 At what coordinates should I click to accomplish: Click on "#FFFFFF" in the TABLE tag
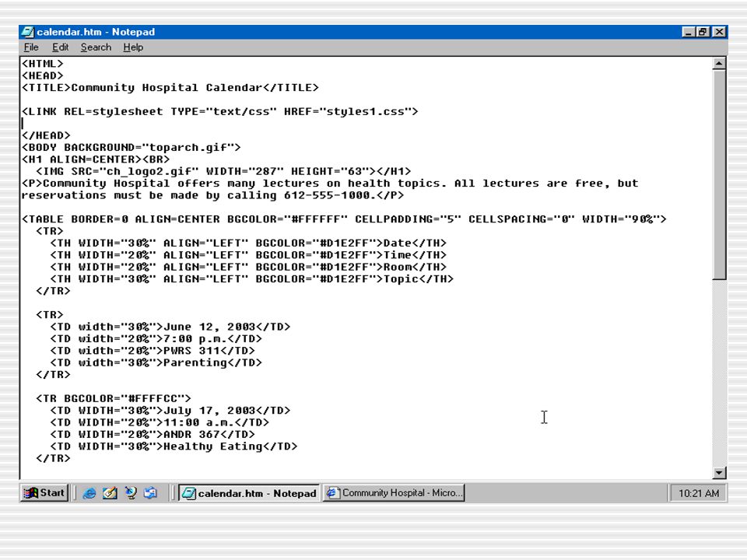[316, 219]
